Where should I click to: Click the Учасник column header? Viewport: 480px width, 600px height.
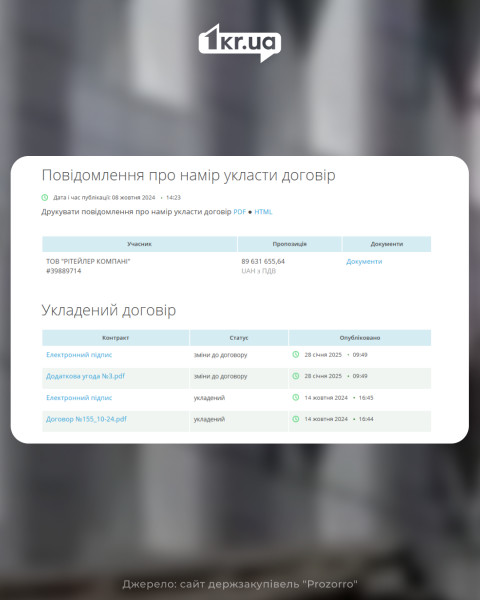click(139, 244)
